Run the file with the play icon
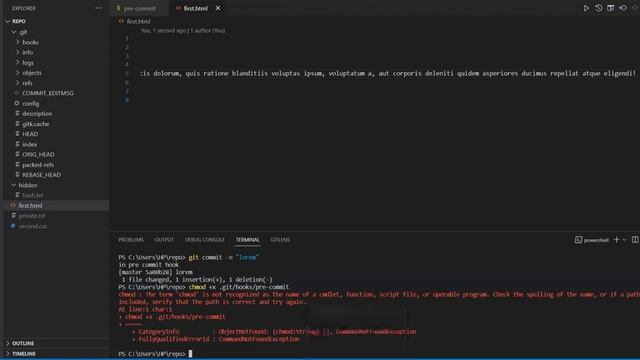Image resolution: width=640 pixels, height=360 pixels. [586, 8]
